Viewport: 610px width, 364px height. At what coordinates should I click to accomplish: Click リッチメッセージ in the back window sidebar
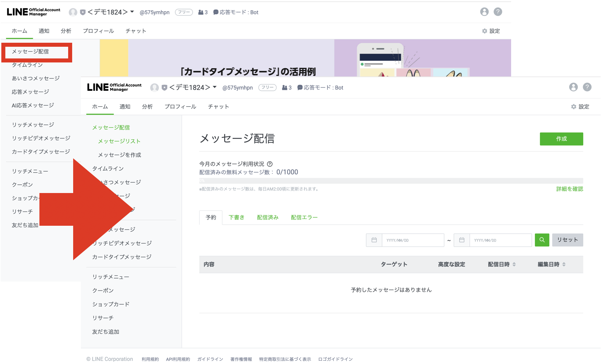(33, 125)
